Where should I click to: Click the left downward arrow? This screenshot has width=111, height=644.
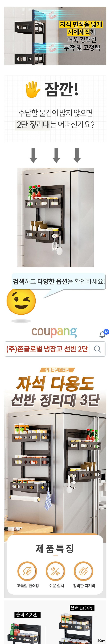(33, 155)
